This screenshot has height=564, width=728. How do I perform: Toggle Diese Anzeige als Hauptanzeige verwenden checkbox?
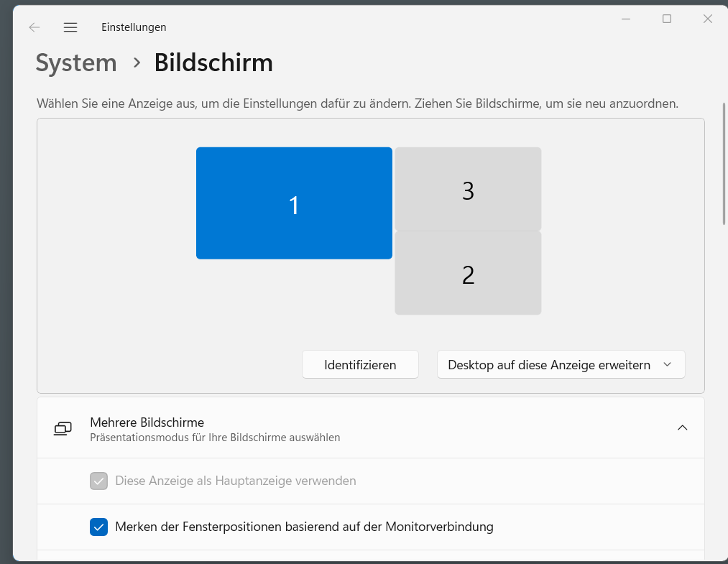(x=99, y=481)
